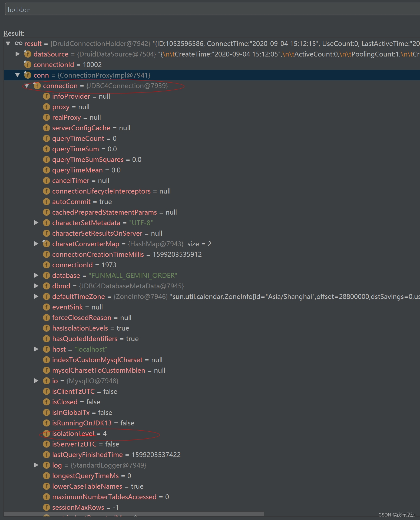The height and width of the screenshot is (520, 420).
Task: Click the field icon of hasIsolationLevels
Action: pos(47,328)
